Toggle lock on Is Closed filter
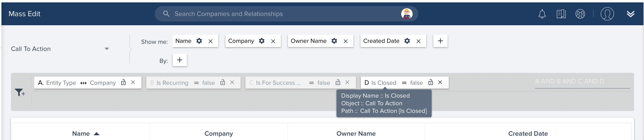The width and height of the screenshot is (644, 140). click(430, 82)
